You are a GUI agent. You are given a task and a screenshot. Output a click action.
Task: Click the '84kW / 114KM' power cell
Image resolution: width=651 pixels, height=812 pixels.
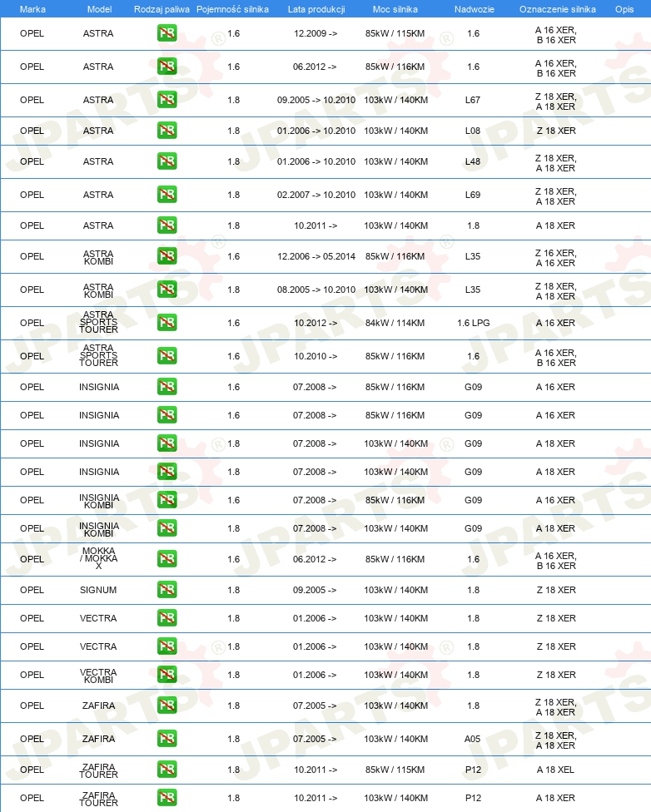395,323
